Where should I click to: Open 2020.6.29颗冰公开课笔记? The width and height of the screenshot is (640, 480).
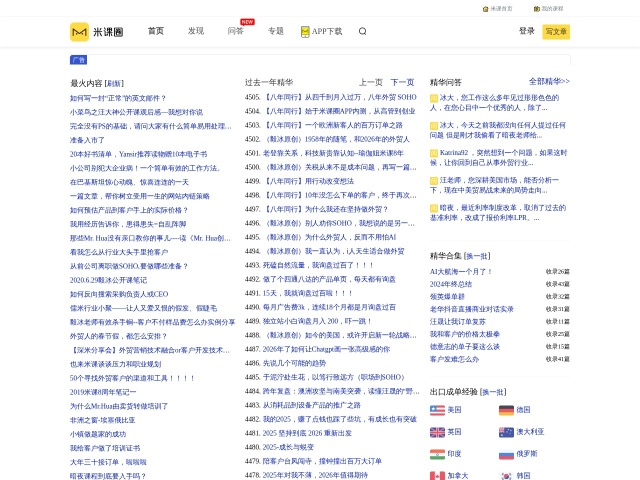tap(108, 280)
